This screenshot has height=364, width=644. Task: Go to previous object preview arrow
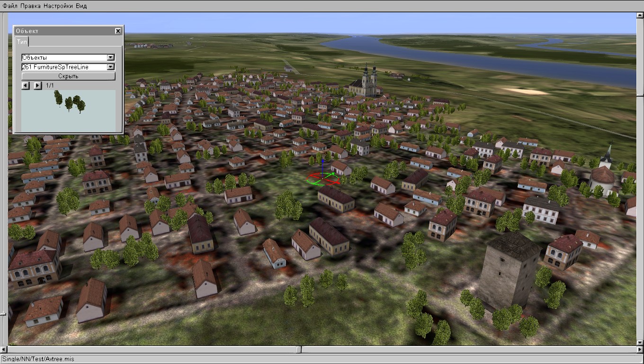point(26,85)
